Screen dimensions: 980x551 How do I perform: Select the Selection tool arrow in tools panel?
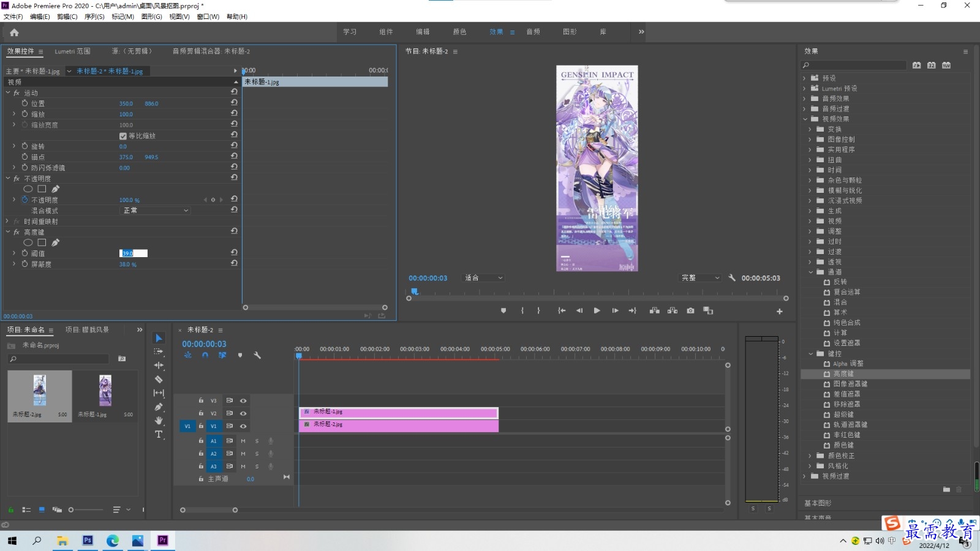[x=159, y=338]
